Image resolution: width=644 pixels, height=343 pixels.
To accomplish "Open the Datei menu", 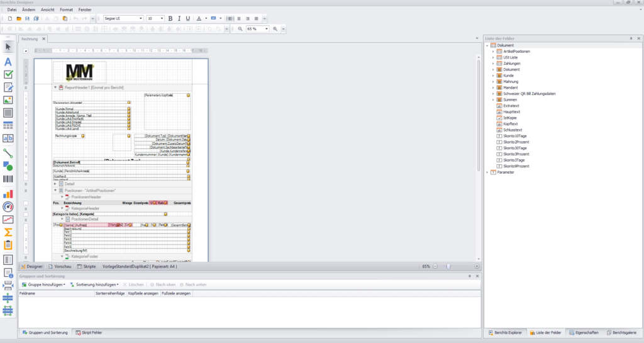I will [x=12, y=9].
